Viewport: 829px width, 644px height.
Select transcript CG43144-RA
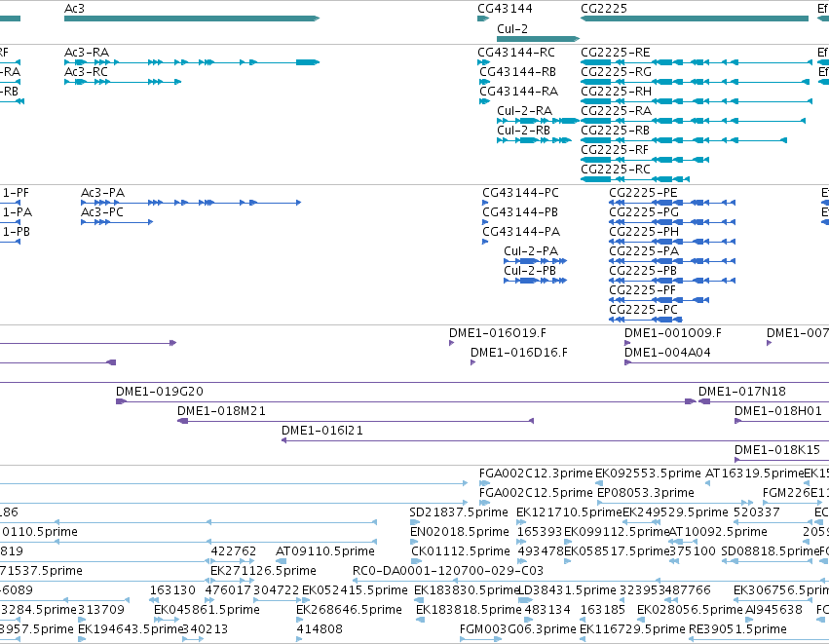point(485,101)
